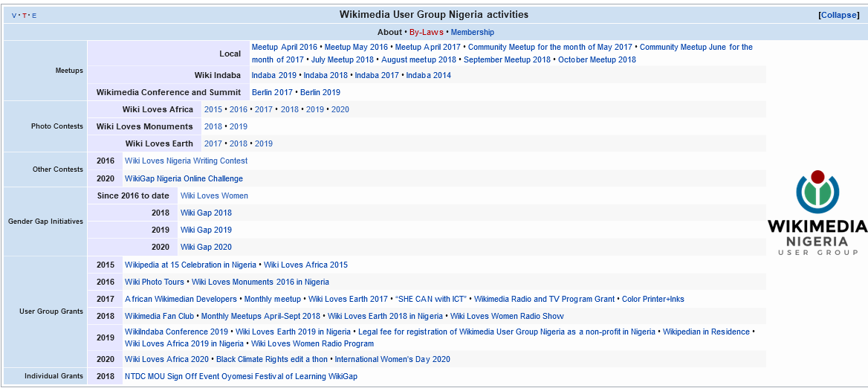Click the "Gender Gap Initiatives" group label
868x391 pixels.
pos(45,221)
